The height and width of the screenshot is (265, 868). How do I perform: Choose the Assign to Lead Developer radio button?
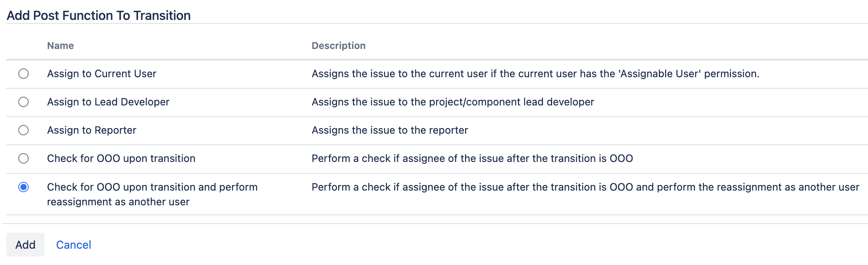pos(23,102)
